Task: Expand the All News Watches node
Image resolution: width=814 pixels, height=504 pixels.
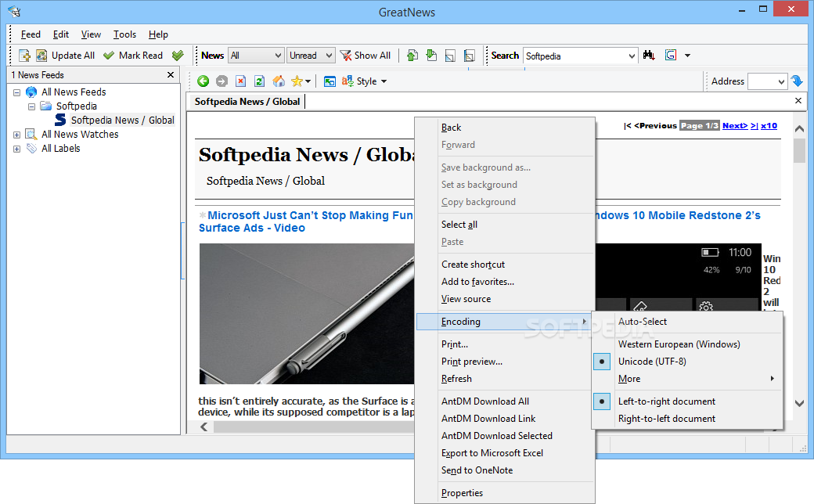Action: pos(16,135)
